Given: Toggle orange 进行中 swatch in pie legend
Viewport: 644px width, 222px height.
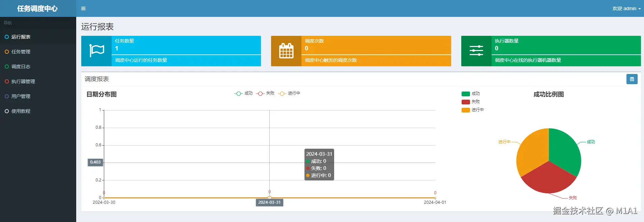Looking at the screenshot, I should pyautogui.click(x=466, y=110).
